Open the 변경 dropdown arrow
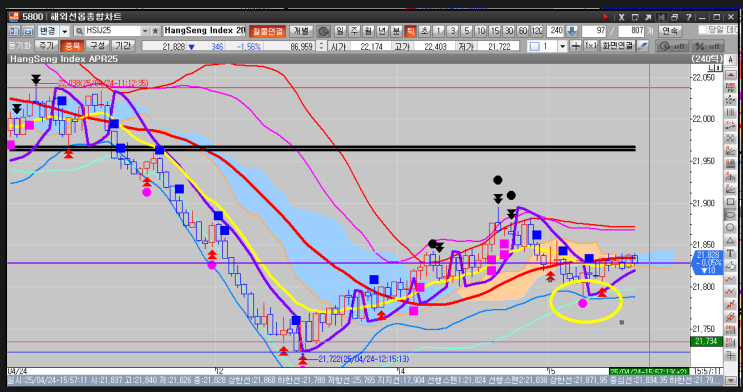This screenshot has height=392, width=743. pyautogui.click(x=65, y=31)
